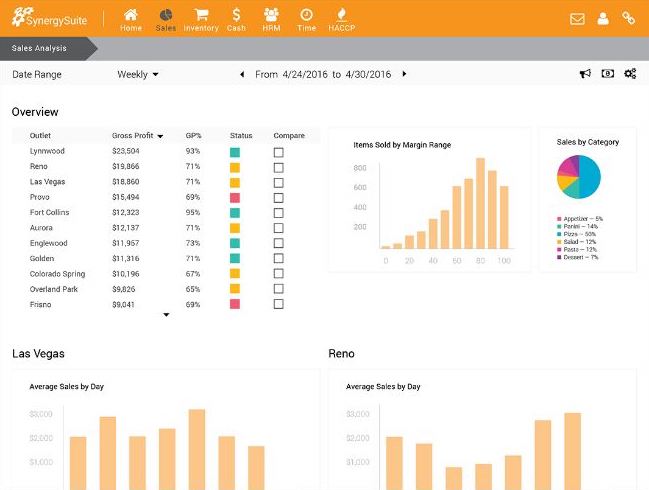Open the Inventory cart icon
The image size is (649, 490).
pos(200,18)
